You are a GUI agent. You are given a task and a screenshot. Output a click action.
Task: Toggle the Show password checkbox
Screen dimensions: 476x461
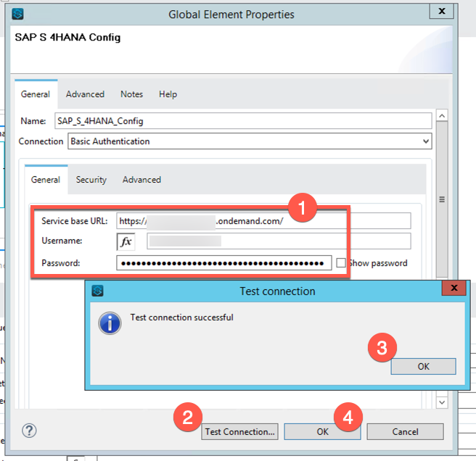(341, 263)
